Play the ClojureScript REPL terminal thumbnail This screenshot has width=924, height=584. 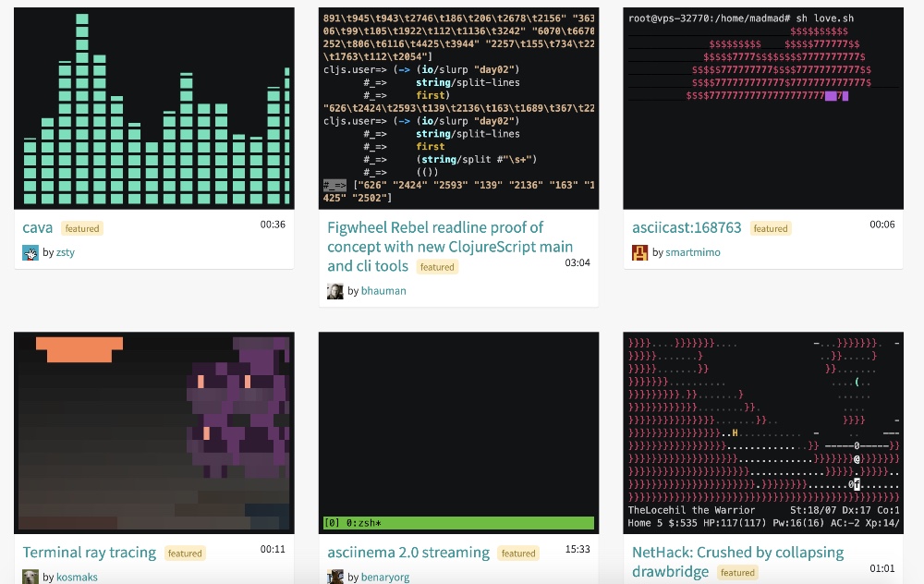458,108
